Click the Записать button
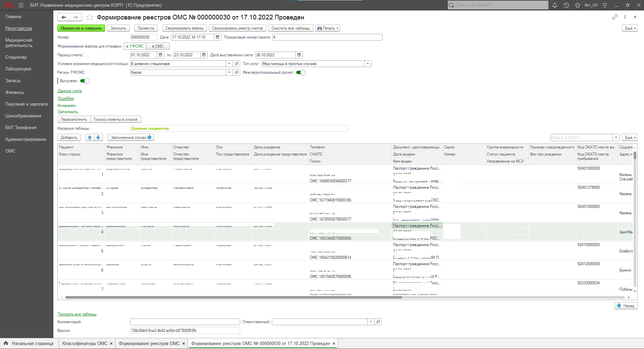Viewport: 644px width, 349px height. point(118,28)
